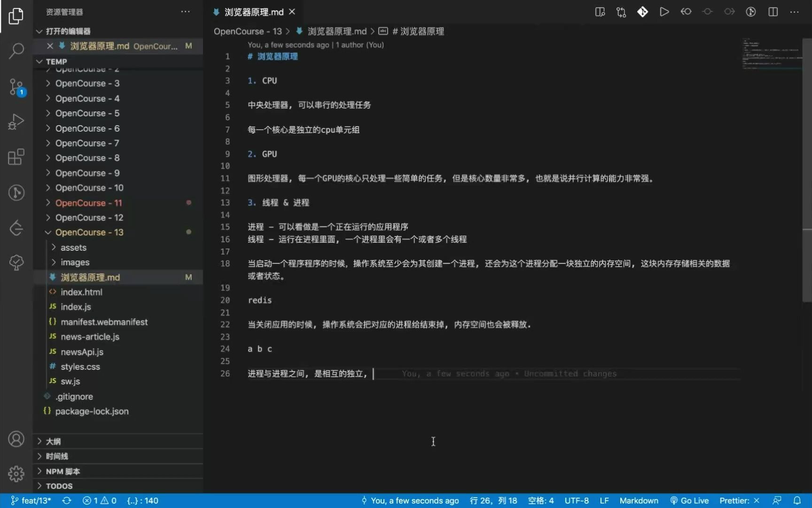Click OpenCourse - 13 breadcrumb
Viewport: 812px width, 508px height.
248,32
